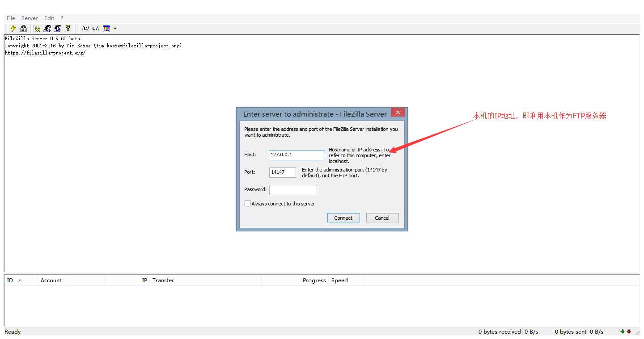
Task: Expand the dropdown arrow beside the grid icon
Action: click(x=115, y=29)
